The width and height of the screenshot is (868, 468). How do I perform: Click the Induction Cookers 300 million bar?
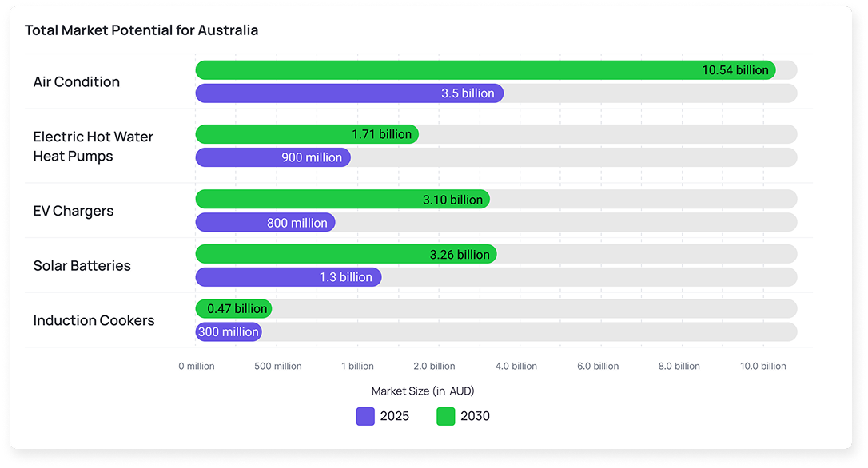pos(229,331)
